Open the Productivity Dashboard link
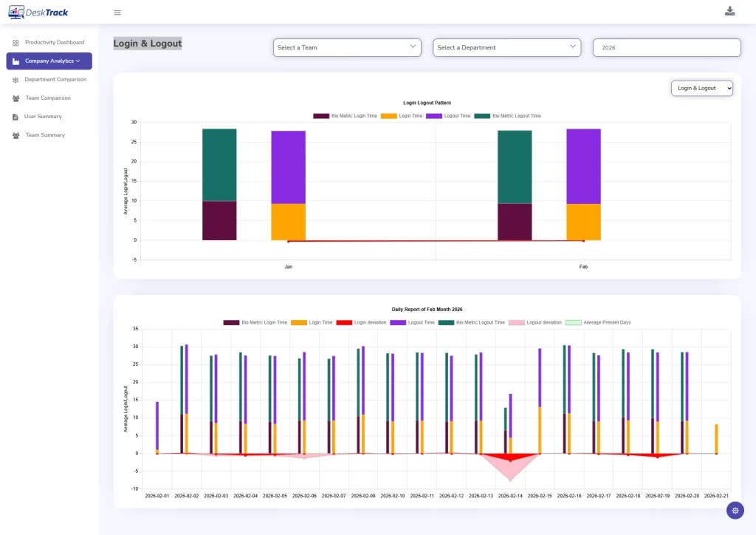756x535 pixels. (55, 42)
